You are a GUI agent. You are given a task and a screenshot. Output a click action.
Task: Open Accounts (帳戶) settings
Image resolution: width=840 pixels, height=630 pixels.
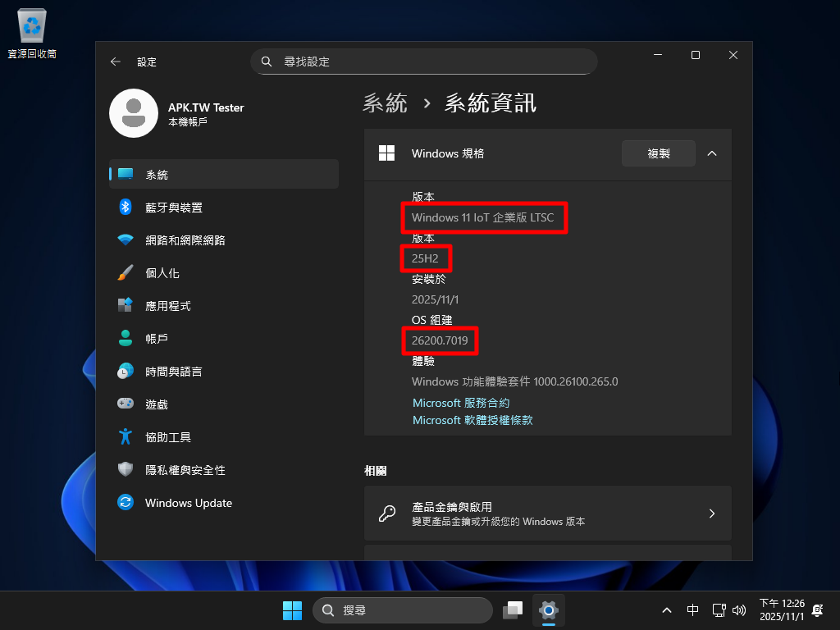[157, 339]
